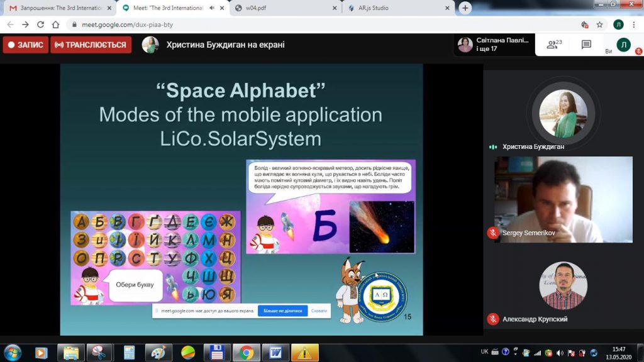This screenshot has width=644, height=362.
Task: Click the blue 'Більше не ділитися' button
Action: coord(282,310)
